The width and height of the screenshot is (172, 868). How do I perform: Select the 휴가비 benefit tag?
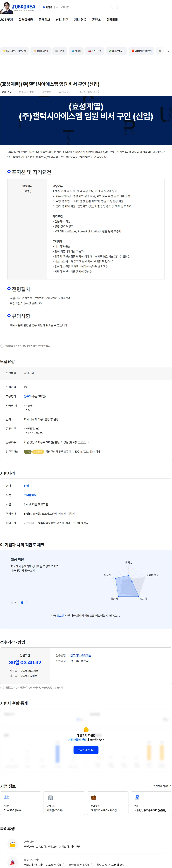(76, 51)
